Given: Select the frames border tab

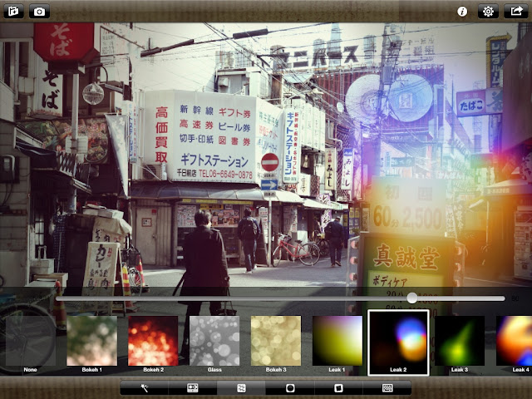Looking at the screenshot, I should tap(387, 388).
